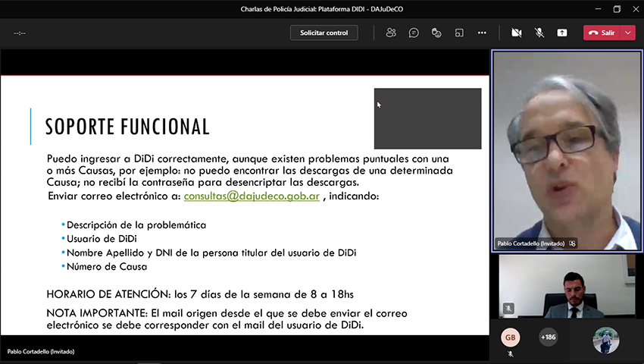
Task: Click the red Salir button
Action: point(602,33)
